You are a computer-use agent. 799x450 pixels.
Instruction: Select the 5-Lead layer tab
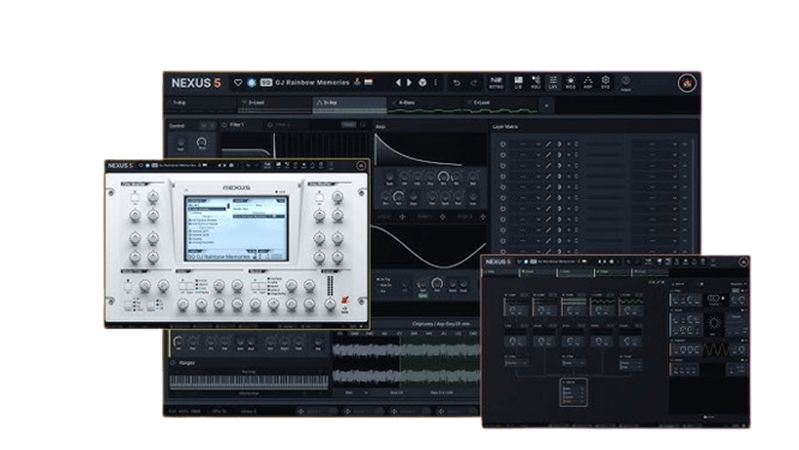coord(500,105)
